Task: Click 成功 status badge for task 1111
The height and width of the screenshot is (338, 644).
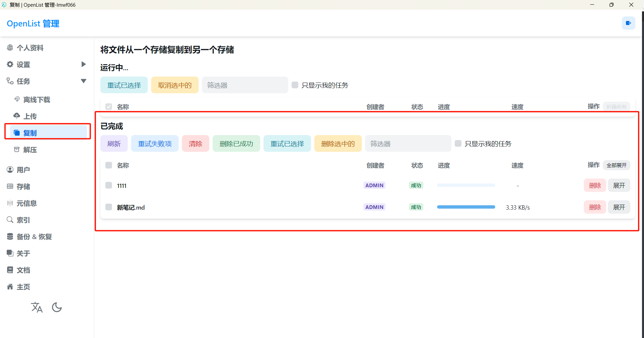Action: [416, 185]
